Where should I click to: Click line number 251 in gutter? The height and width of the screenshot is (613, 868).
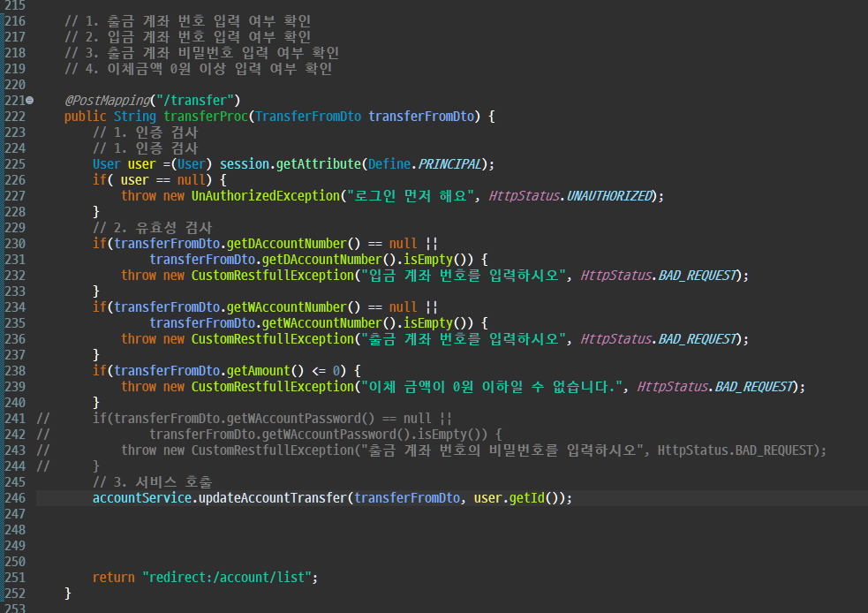click(x=15, y=578)
